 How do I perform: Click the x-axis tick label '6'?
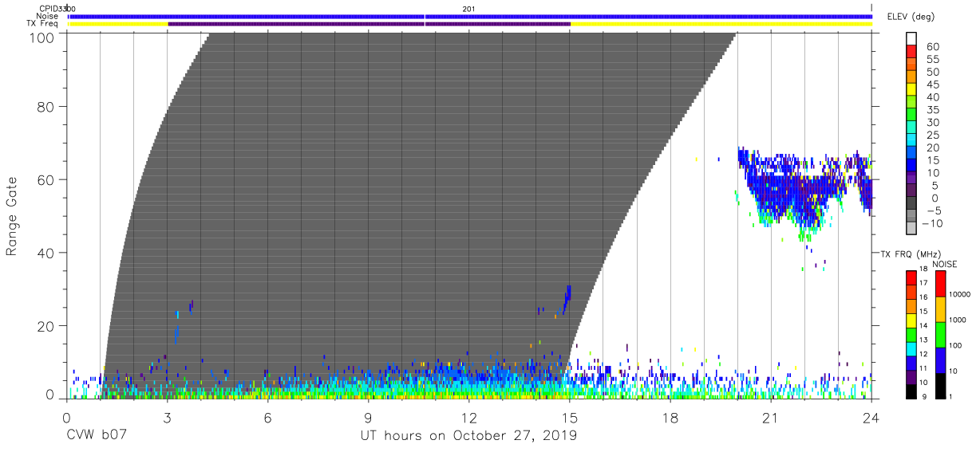coord(267,418)
